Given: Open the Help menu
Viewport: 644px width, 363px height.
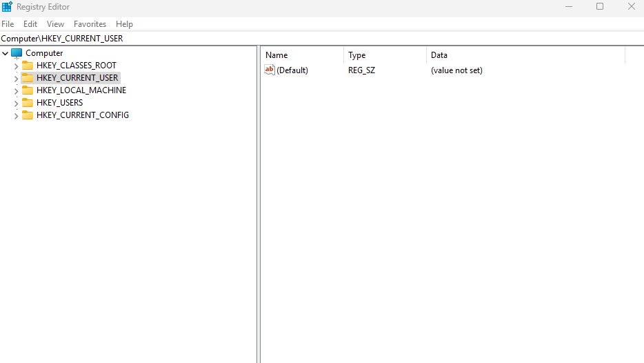Looking at the screenshot, I should pos(124,24).
